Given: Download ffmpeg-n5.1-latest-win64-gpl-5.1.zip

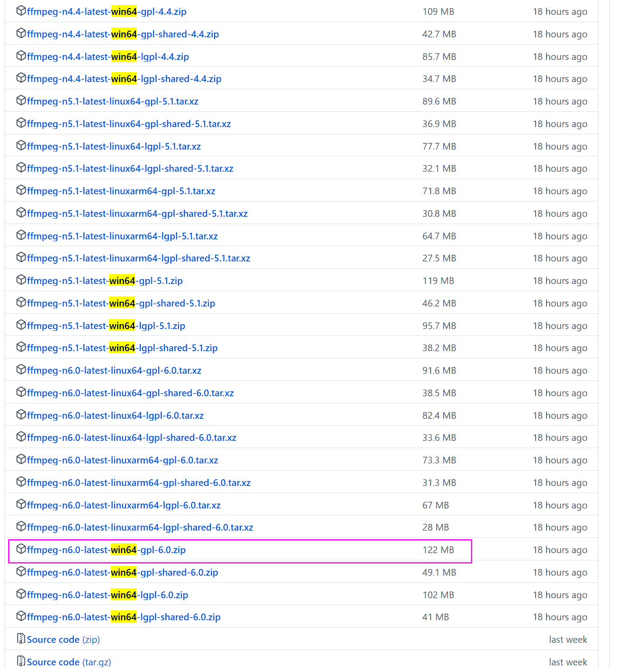Looking at the screenshot, I should (x=105, y=281).
